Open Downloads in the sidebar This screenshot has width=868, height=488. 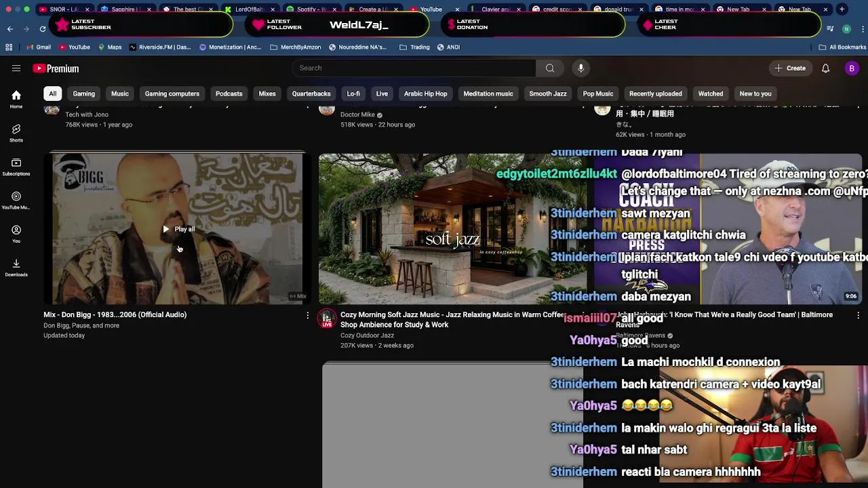(16, 268)
